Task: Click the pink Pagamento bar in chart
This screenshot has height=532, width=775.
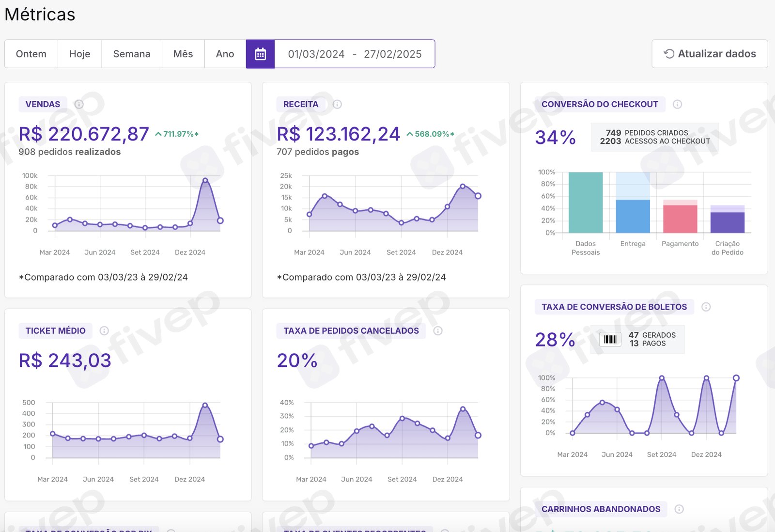Action: pos(680,219)
